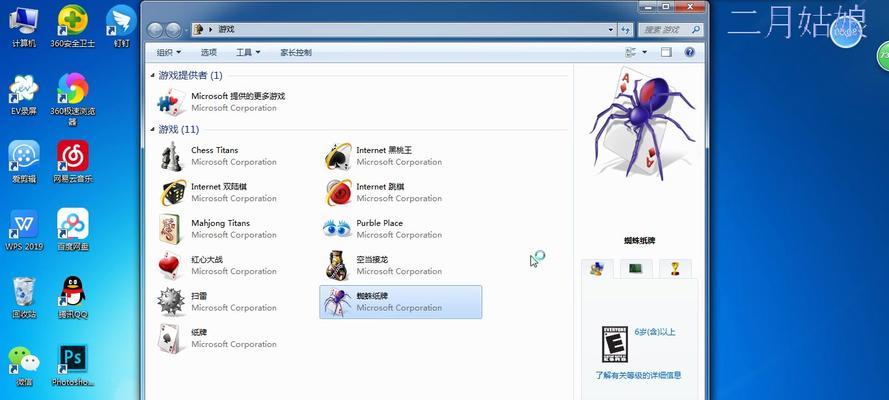Viewport: 889px width, 400px height.
Task: Select the Internet 双陆棋 dice icon
Action: pyautogui.click(x=171, y=193)
